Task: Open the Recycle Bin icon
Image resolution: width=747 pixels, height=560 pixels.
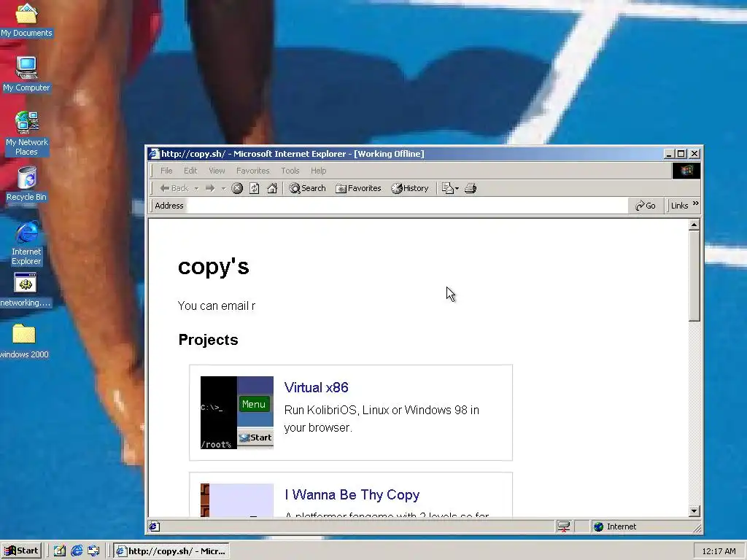Action: point(27,184)
